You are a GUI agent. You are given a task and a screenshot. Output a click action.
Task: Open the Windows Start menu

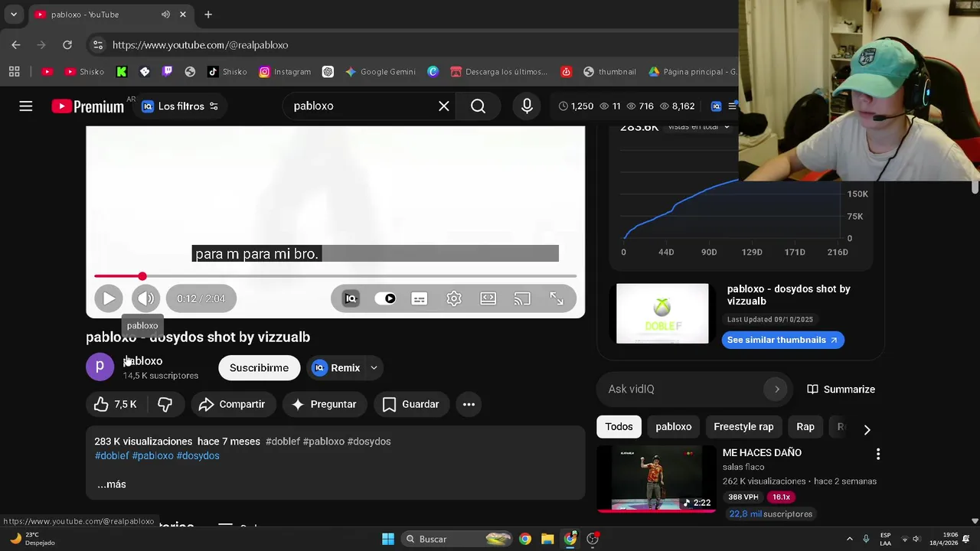pos(388,539)
